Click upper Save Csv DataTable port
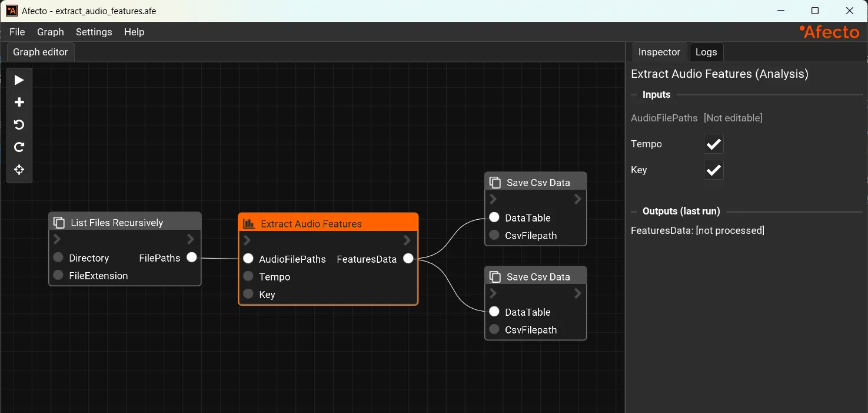Image resolution: width=868 pixels, height=413 pixels. click(x=494, y=217)
